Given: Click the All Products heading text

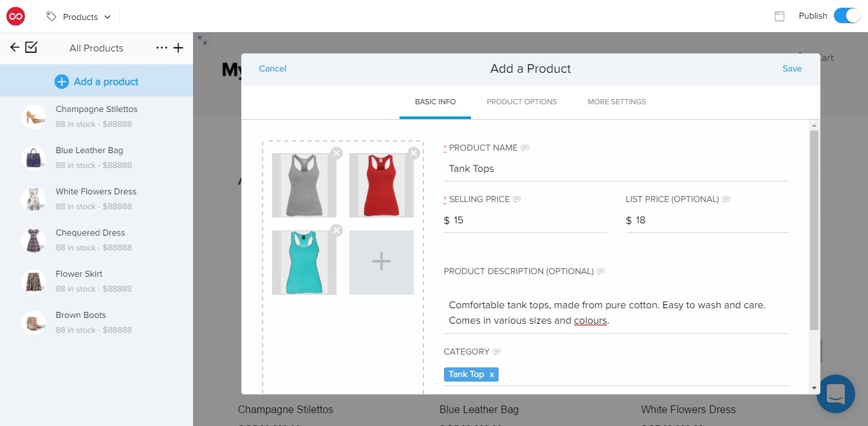Looking at the screenshot, I should click(97, 48).
